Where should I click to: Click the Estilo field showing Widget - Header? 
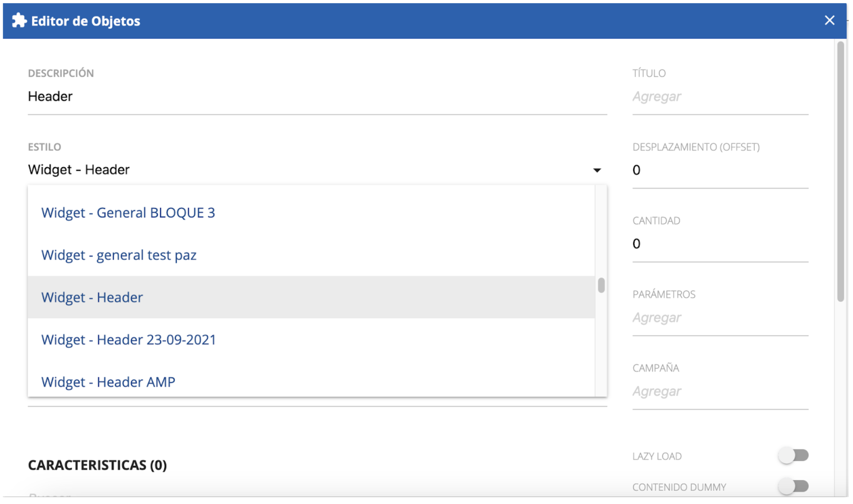317,170
